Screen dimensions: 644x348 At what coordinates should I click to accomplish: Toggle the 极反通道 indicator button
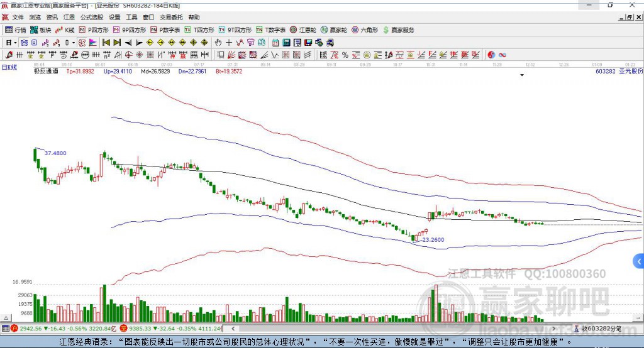point(46,72)
